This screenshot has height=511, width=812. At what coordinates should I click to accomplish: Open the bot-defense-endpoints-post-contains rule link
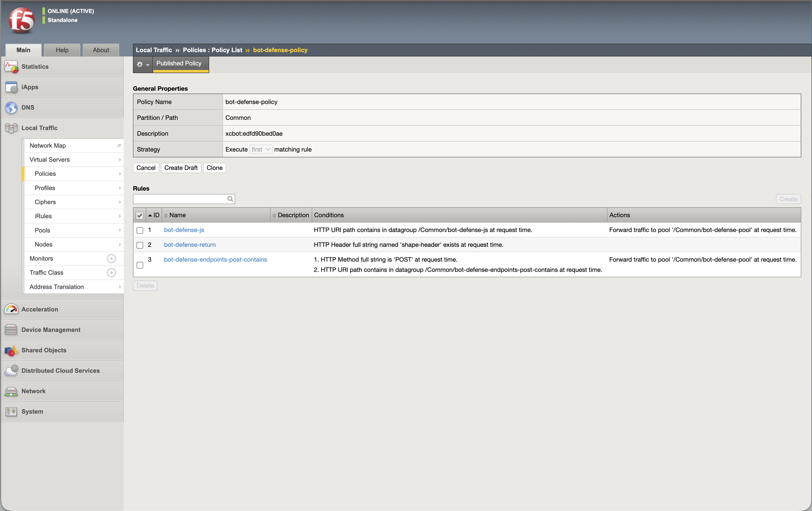click(x=215, y=260)
